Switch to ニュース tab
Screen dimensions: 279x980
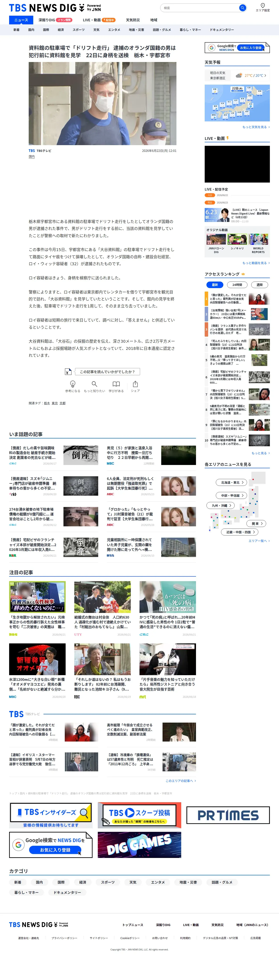(21, 20)
